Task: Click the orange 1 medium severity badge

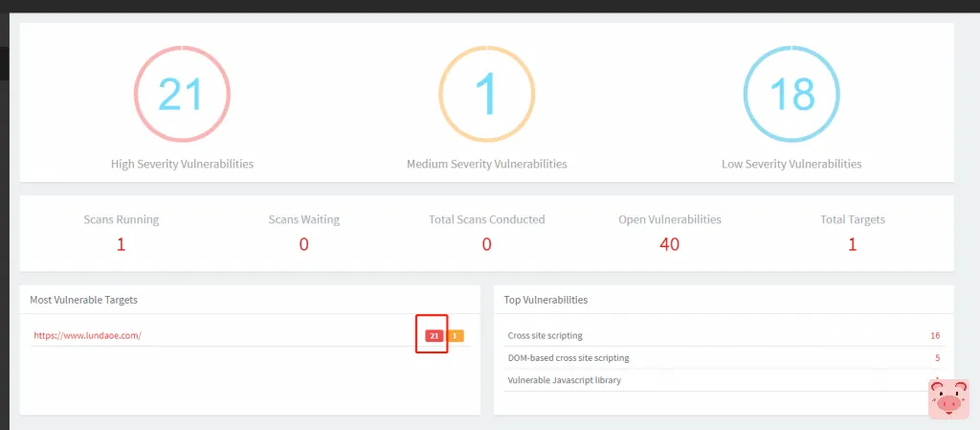Action: pyautogui.click(x=455, y=336)
